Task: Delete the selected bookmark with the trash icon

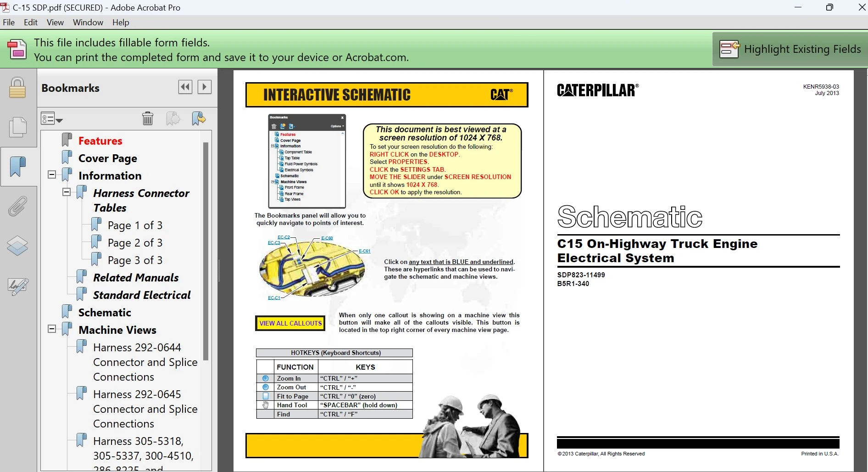Action: [x=148, y=118]
